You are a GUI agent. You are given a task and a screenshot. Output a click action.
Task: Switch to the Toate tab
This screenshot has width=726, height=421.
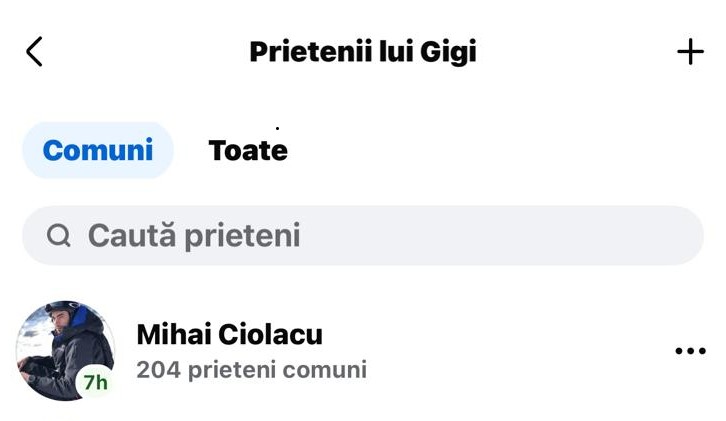tap(248, 150)
